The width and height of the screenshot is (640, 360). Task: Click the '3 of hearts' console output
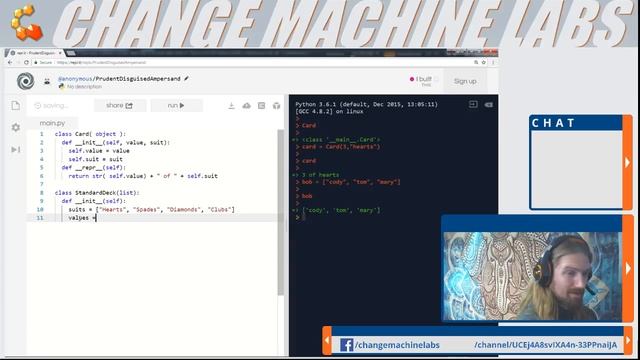coord(320,175)
